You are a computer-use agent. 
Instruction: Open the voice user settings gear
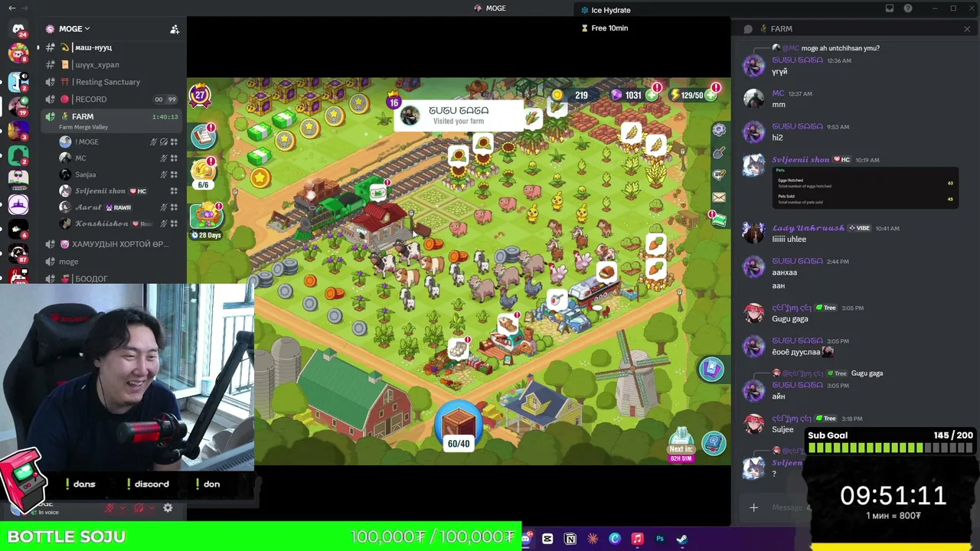click(168, 507)
